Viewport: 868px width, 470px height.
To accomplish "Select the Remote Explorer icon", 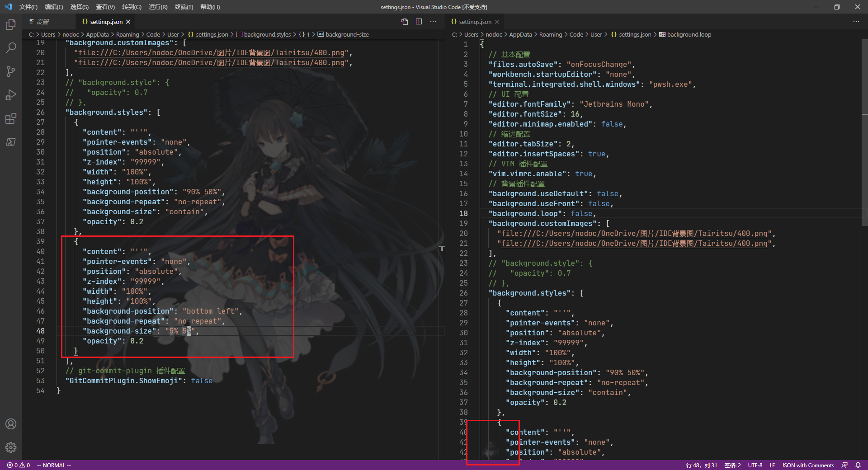I will (x=11, y=142).
